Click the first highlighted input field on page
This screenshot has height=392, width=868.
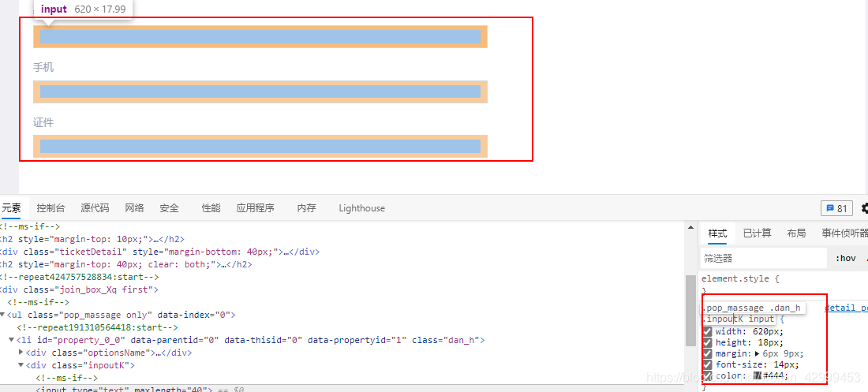[x=260, y=36]
